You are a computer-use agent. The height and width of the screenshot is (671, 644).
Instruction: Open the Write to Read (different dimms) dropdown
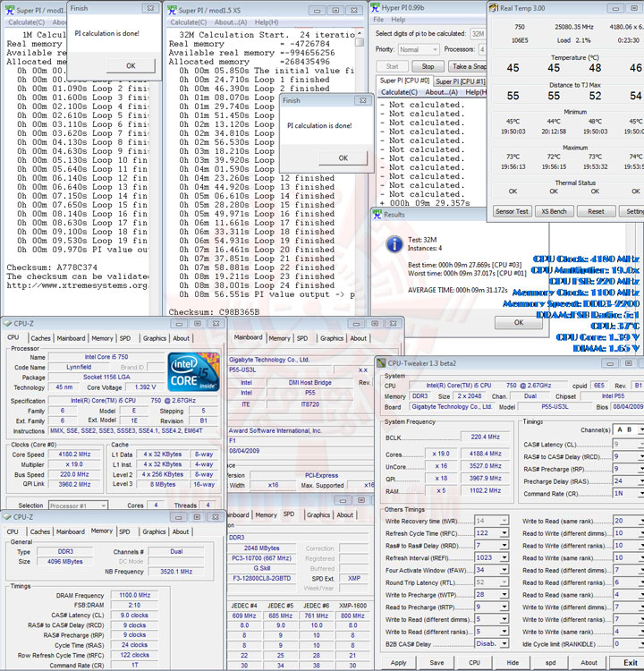(504, 619)
